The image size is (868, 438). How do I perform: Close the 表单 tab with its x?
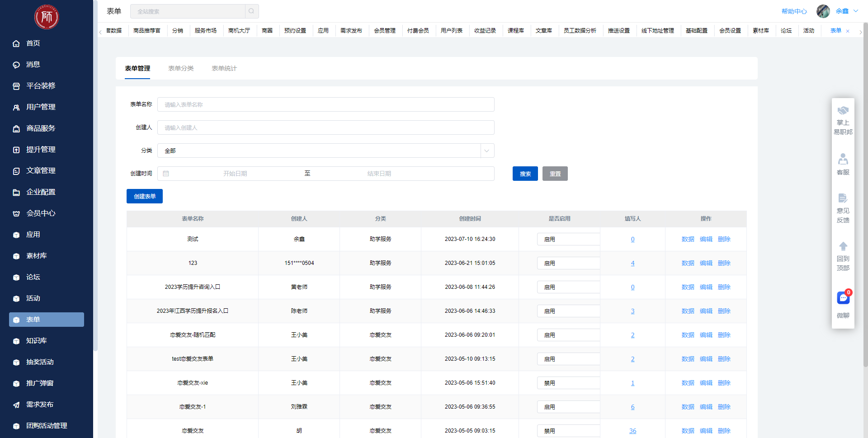(x=848, y=31)
